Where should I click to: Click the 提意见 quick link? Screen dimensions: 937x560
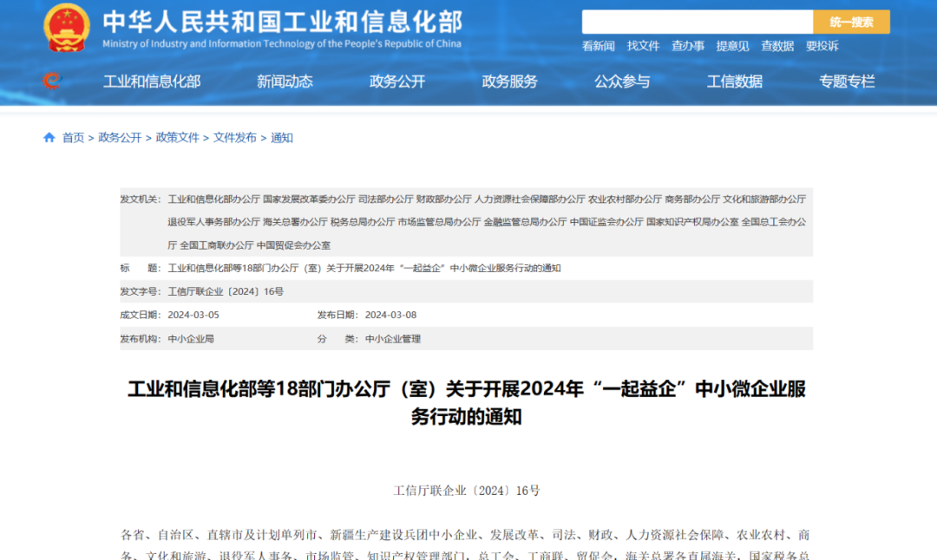[x=732, y=46]
